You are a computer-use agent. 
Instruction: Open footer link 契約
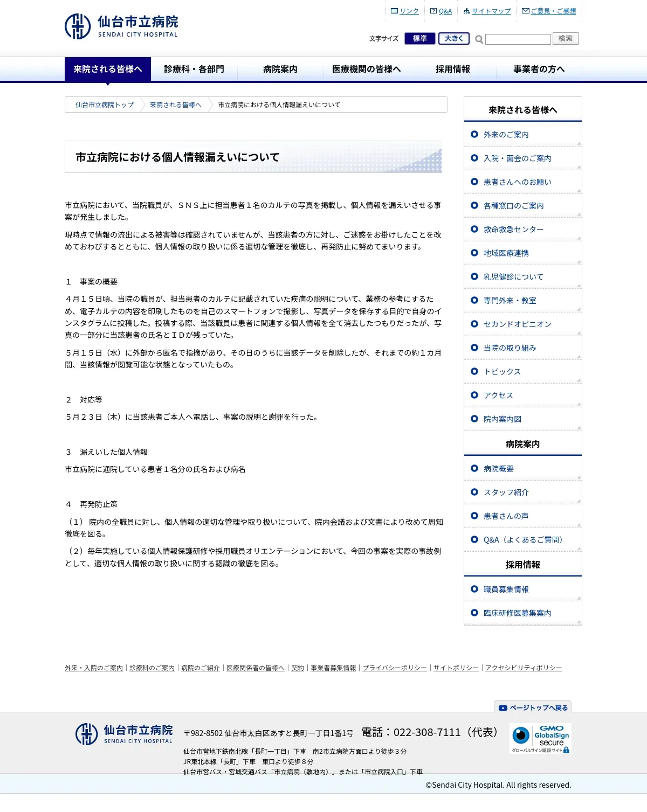(x=298, y=668)
